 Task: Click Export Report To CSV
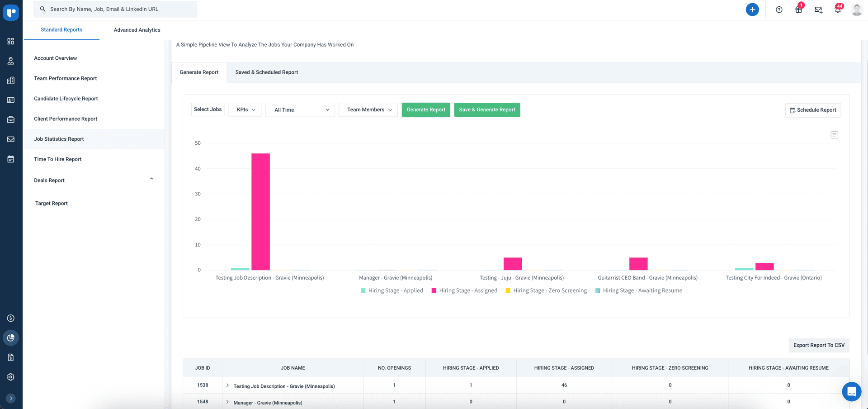click(x=819, y=345)
